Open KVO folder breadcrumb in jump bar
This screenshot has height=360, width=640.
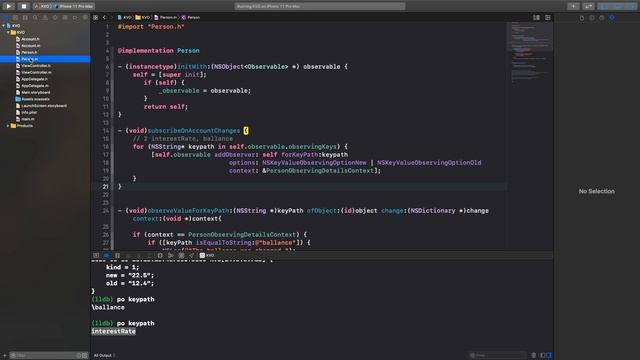(x=143, y=18)
